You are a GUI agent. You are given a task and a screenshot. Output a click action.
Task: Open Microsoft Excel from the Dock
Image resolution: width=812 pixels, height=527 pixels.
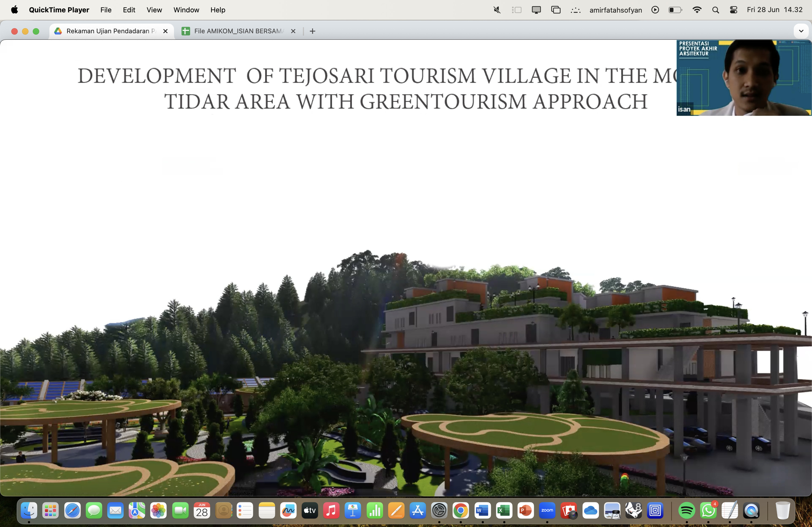coord(504,510)
